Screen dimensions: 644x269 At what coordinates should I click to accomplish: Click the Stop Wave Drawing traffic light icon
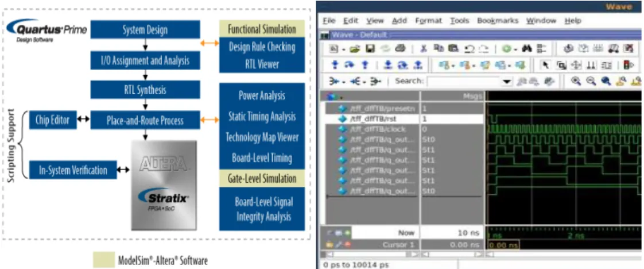click(628, 65)
